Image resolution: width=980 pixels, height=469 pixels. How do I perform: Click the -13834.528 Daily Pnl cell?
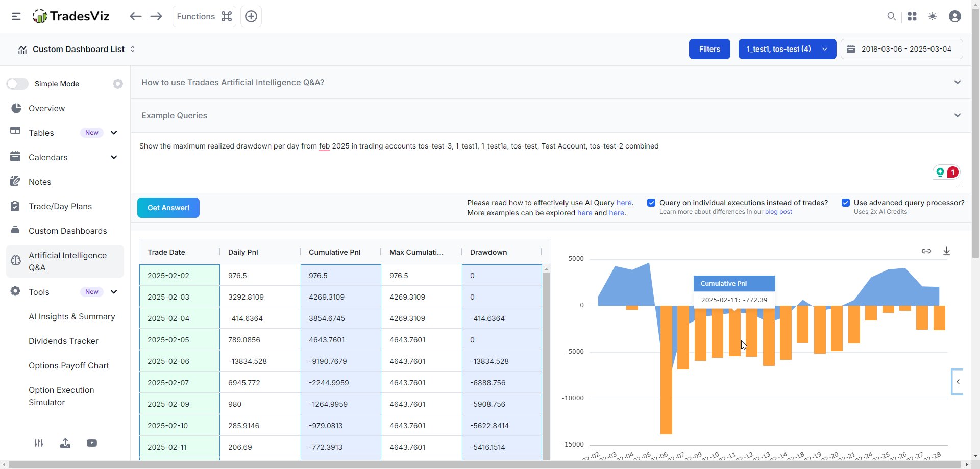coord(260,361)
